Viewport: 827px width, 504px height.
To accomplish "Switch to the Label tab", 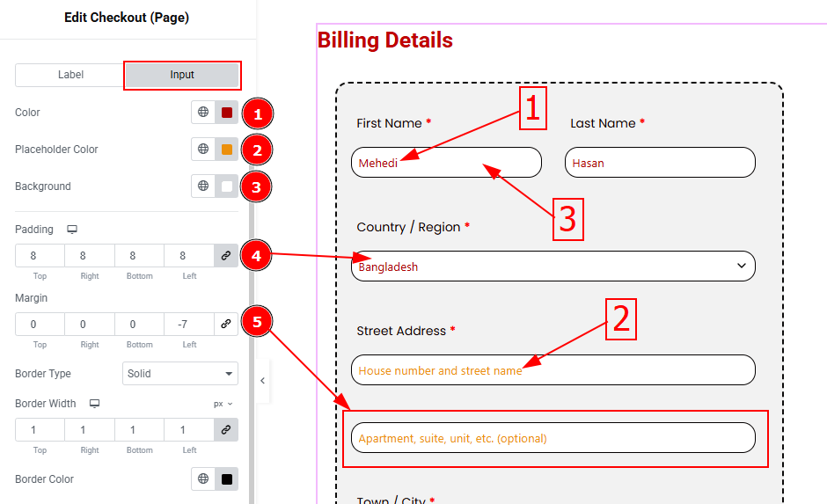I will point(70,75).
